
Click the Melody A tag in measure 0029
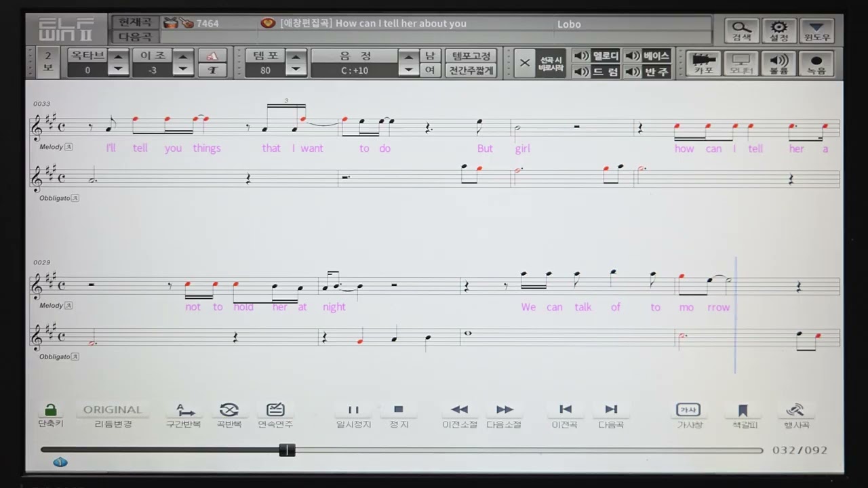(68, 306)
